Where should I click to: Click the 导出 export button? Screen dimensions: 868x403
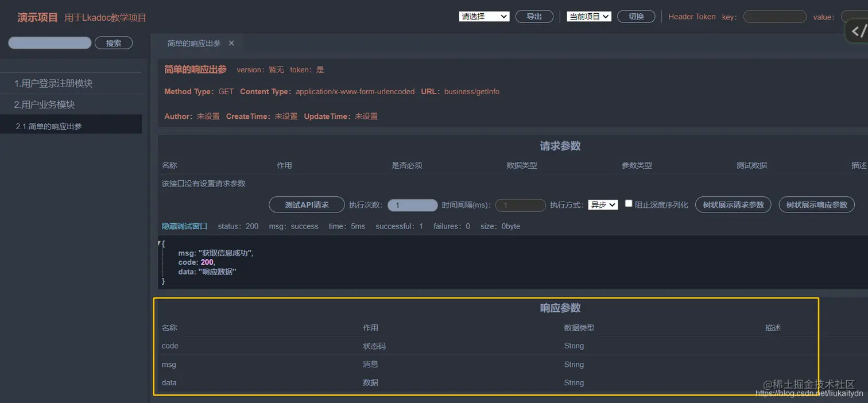pyautogui.click(x=534, y=16)
